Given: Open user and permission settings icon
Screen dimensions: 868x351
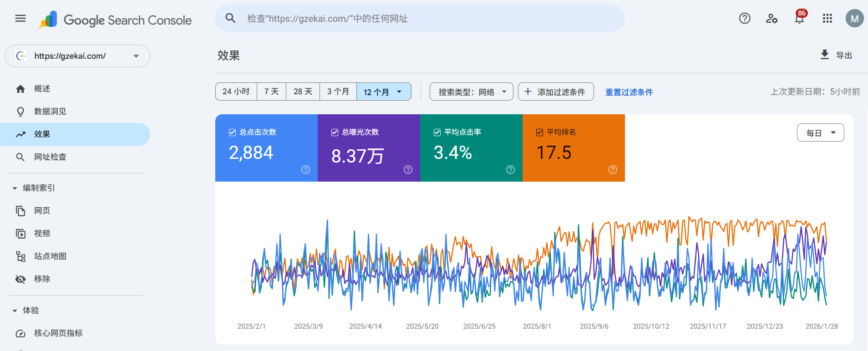Looking at the screenshot, I should pos(772,19).
